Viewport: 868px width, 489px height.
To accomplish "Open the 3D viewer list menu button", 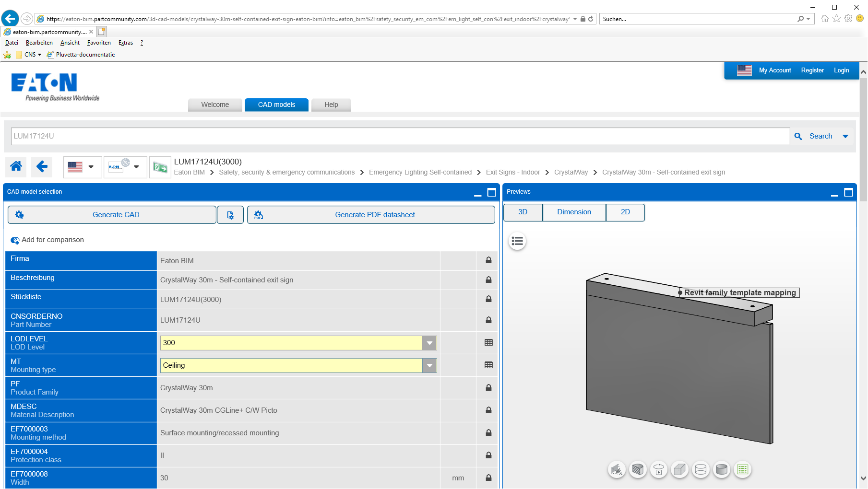I will click(x=517, y=241).
